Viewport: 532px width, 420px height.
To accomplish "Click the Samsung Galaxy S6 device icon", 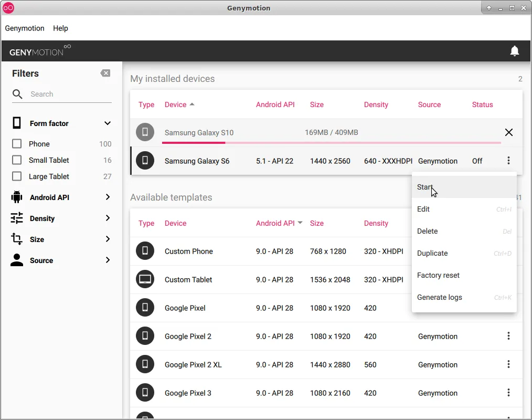I will (x=145, y=160).
